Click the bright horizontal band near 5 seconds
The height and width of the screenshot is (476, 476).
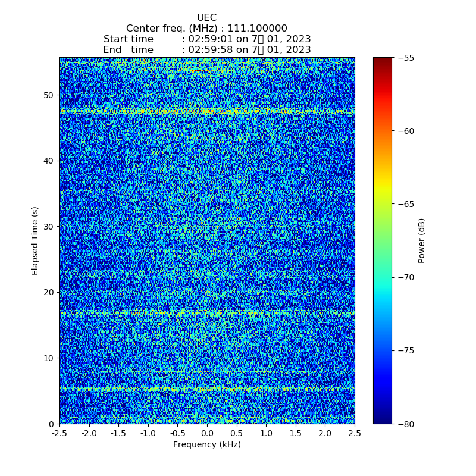point(206,389)
